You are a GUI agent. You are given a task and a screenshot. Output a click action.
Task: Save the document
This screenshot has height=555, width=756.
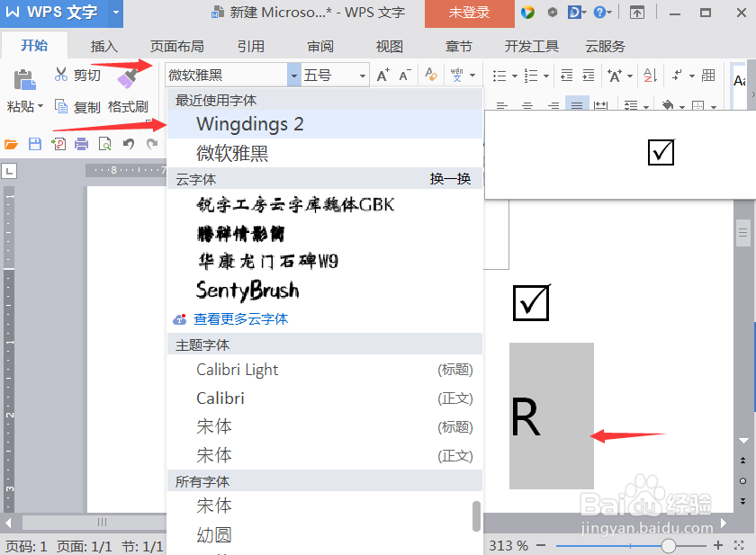tap(36, 144)
